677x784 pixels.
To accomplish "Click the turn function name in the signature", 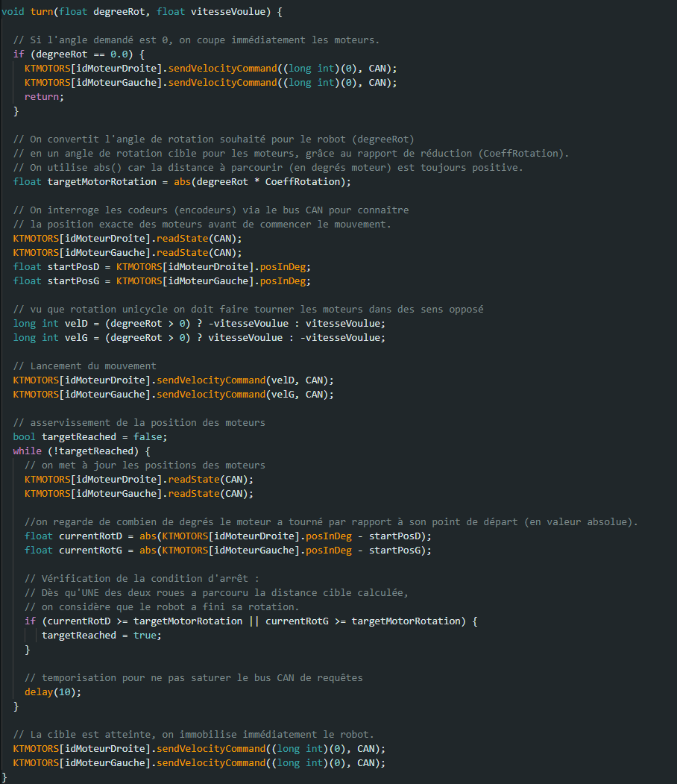I will pos(42,12).
